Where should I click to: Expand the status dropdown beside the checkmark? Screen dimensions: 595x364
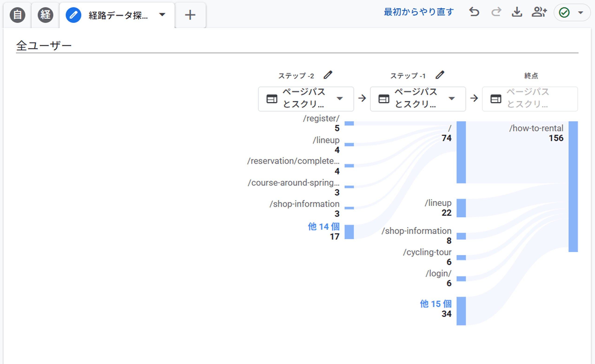tap(581, 13)
